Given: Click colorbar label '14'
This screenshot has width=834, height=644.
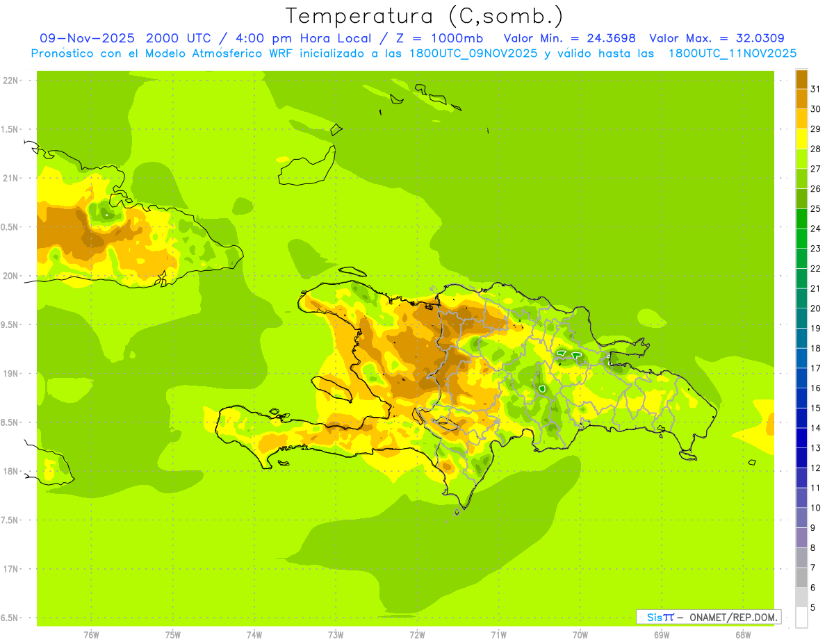Looking at the screenshot, I should pos(816,428).
